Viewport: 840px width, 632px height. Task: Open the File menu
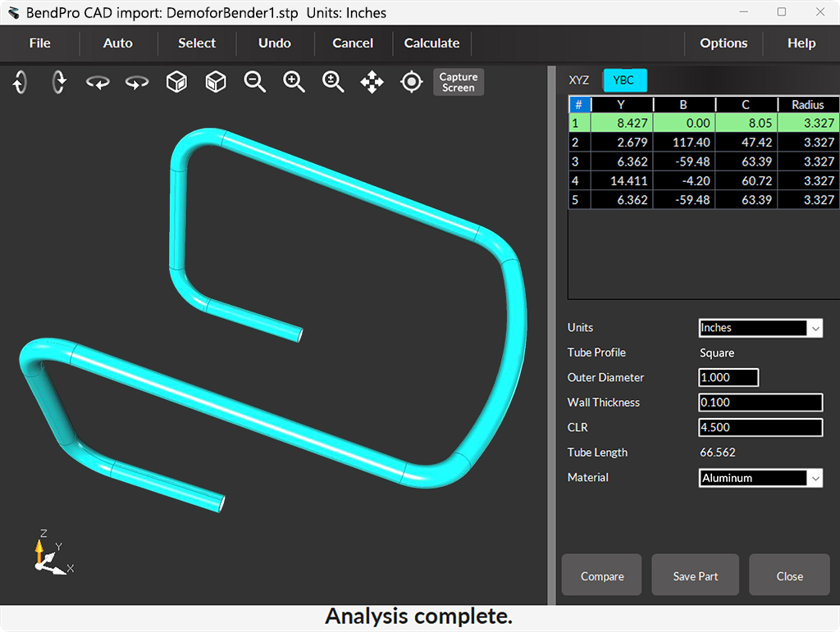click(39, 43)
